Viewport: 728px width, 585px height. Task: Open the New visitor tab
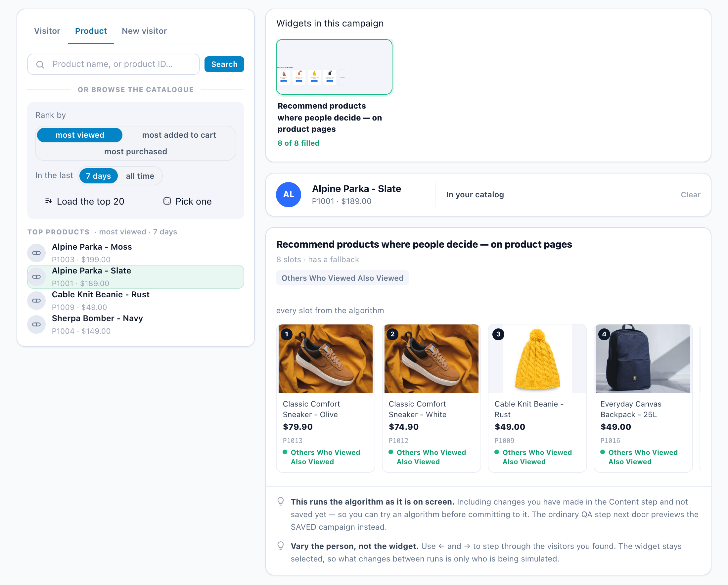(x=144, y=31)
